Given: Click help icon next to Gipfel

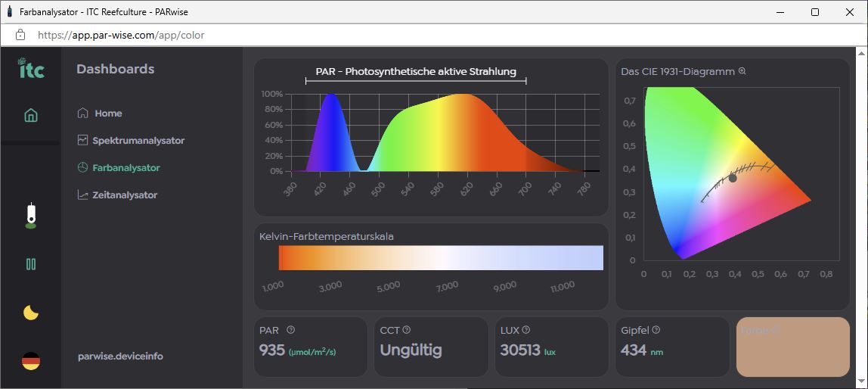Looking at the screenshot, I should click(656, 330).
